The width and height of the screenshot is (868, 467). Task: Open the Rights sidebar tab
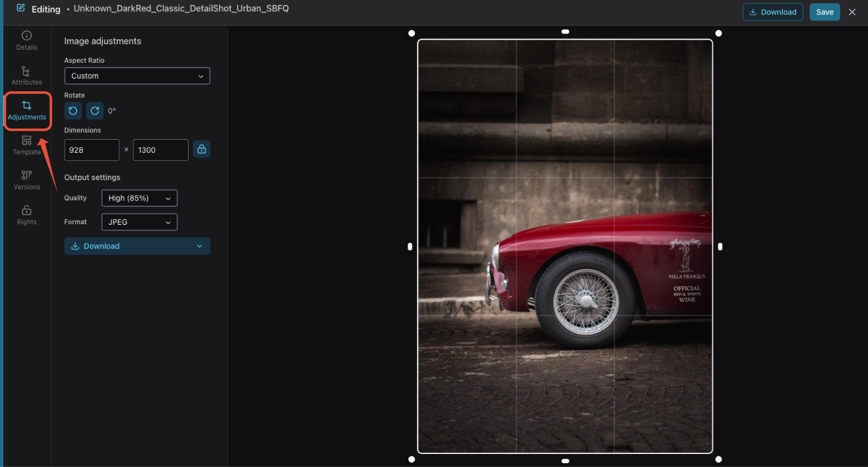click(x=27, y=215)
